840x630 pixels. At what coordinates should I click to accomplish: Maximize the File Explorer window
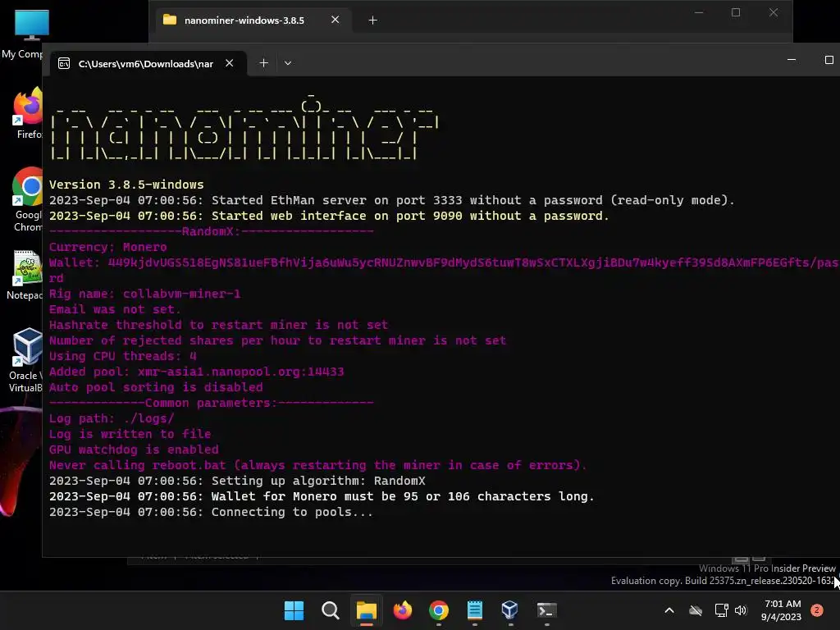(x=736, y=12)
